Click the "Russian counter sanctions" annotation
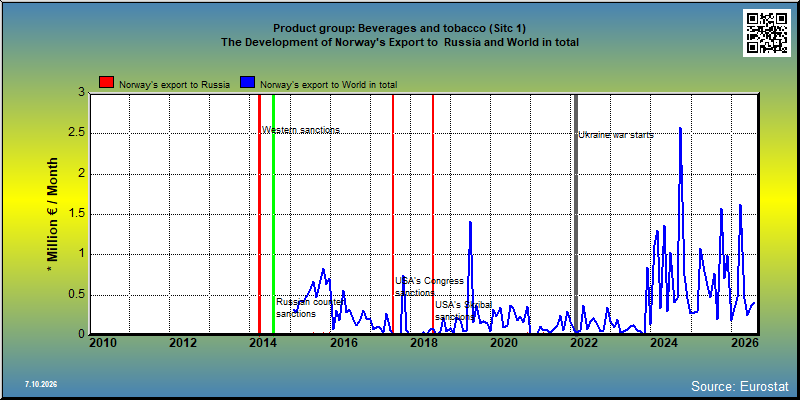800x400 pixels. pyautogui.click(x=309, y=308)
